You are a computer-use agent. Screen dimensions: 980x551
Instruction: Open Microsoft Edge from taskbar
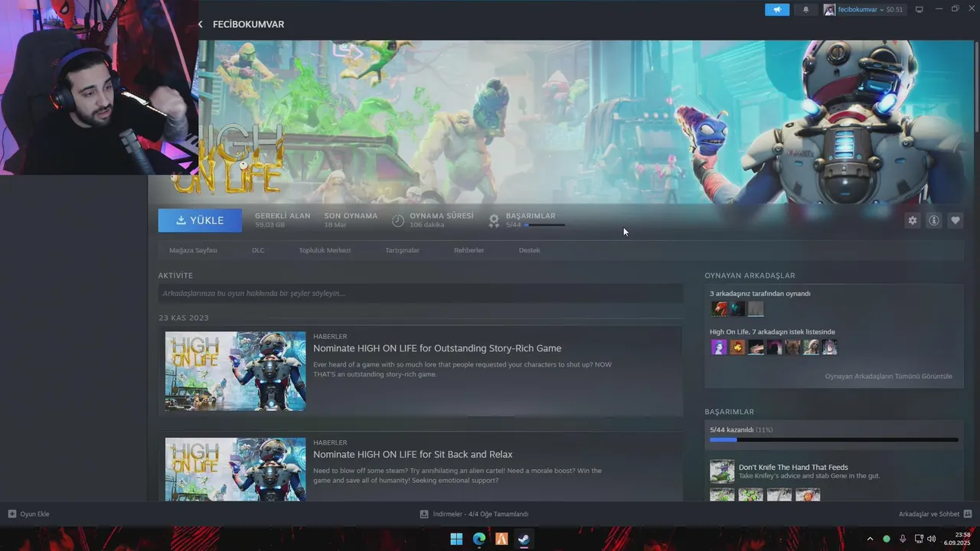pyautogui.click(x=479, y=539)
